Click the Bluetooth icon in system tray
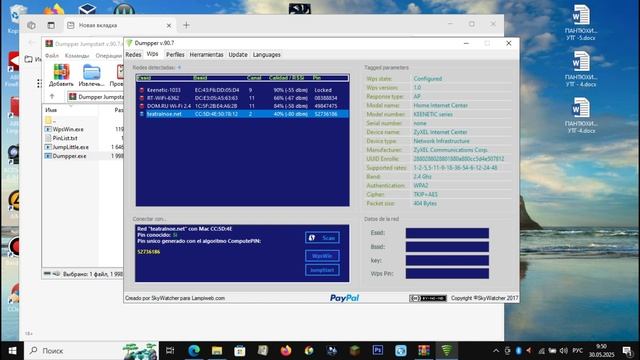The width and height of the screenshot is (640, 360). (x=518, y=351)
